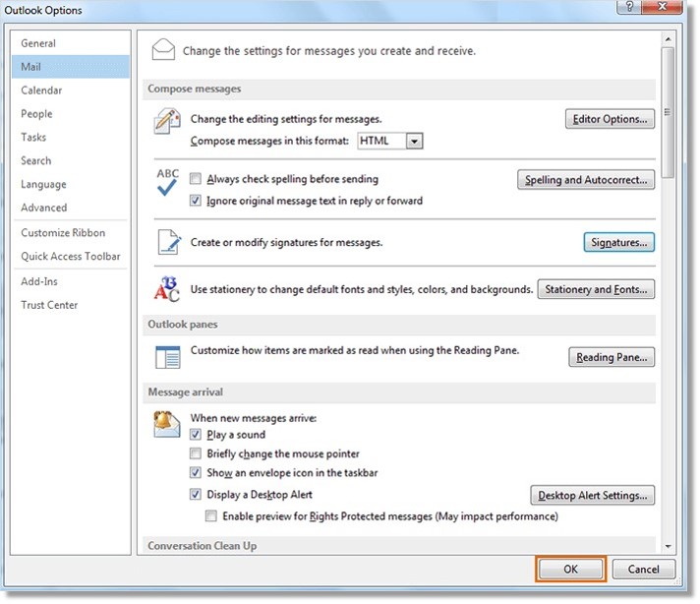Enable Always check spelling before sending
700x604 pixels.
pos(195,179)
